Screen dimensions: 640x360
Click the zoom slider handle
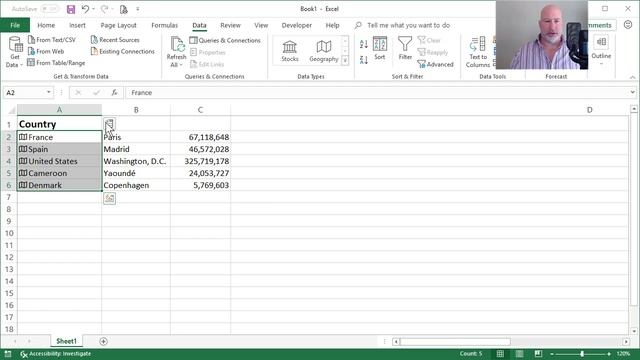(582, 354)
